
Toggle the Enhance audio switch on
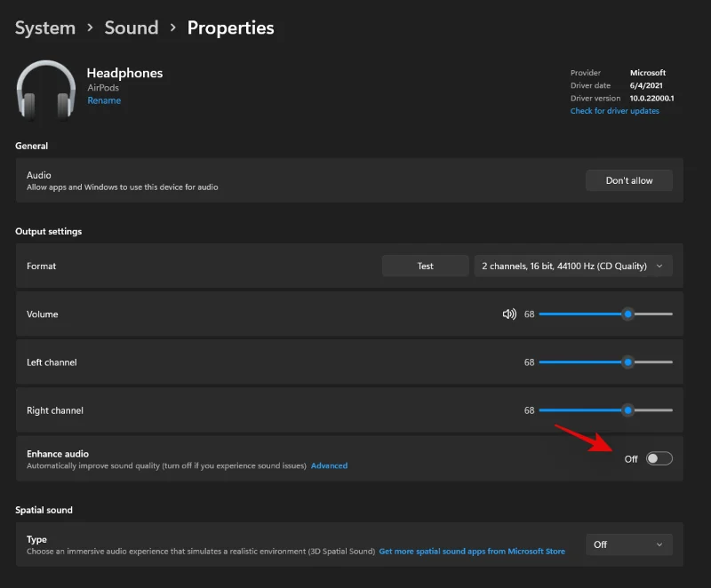tap(659, 458)
